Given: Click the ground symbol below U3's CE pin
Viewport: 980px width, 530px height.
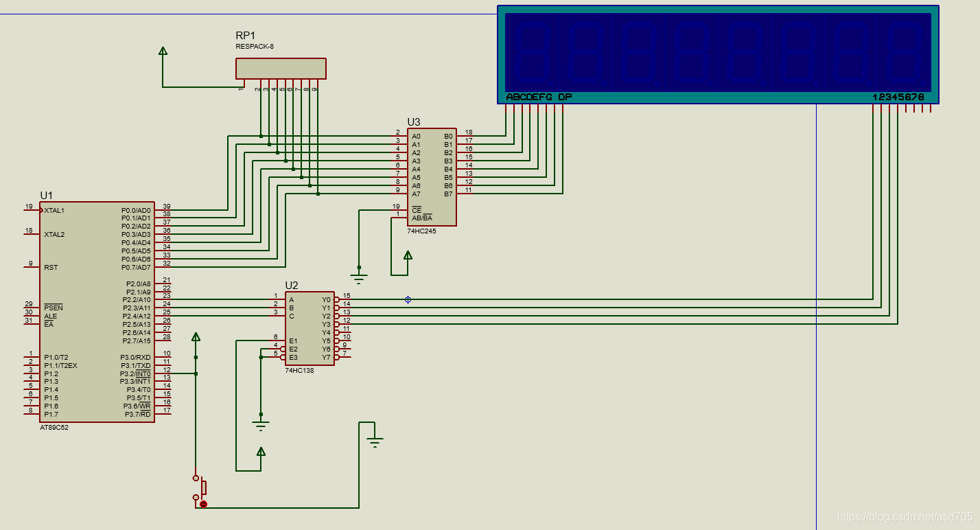Looking at the screenshot, I should click(359, 278).
